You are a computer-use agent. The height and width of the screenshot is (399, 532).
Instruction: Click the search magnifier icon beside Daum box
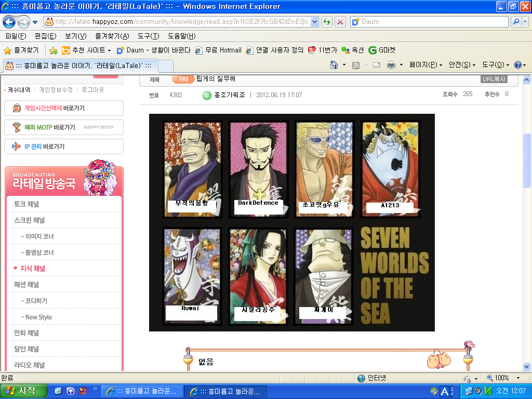516,22
